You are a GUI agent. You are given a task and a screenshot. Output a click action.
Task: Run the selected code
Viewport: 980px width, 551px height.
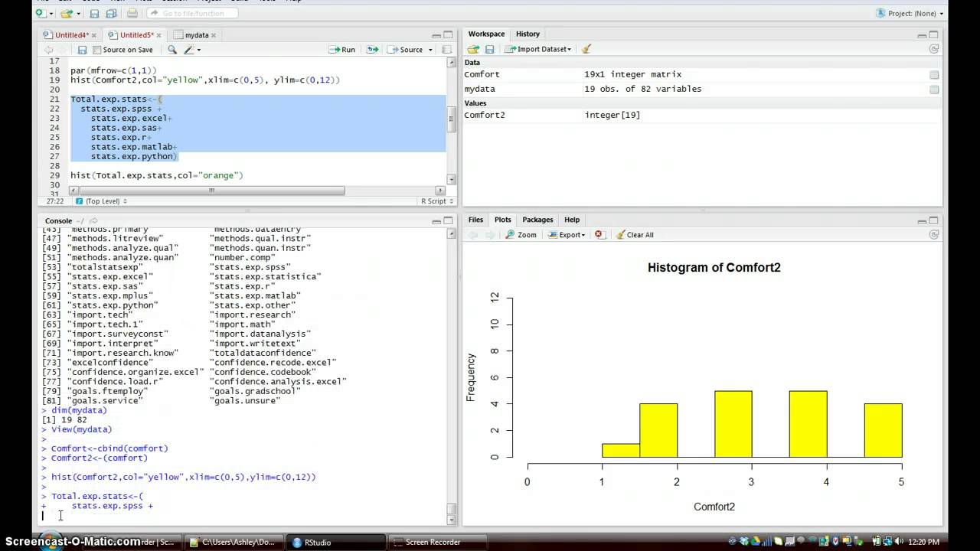pyautogui.click(x=342, y=50)
